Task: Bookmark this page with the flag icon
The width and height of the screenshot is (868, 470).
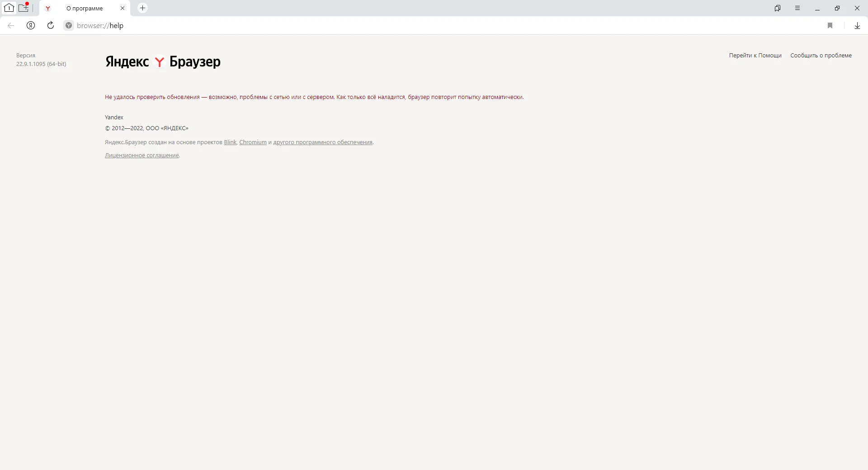Action: 830,25
